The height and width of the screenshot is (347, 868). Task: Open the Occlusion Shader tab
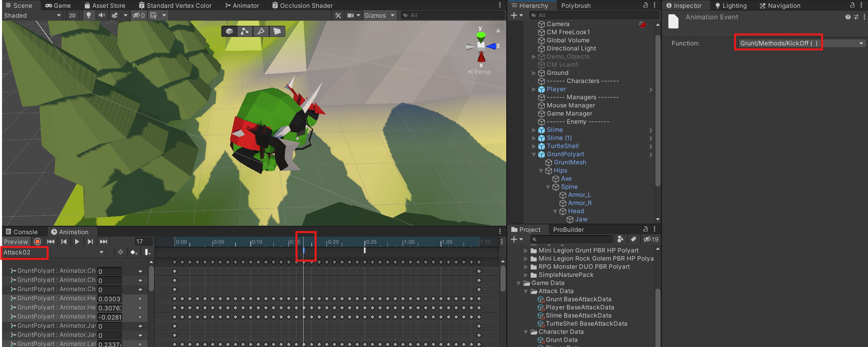tap(303, 5)
